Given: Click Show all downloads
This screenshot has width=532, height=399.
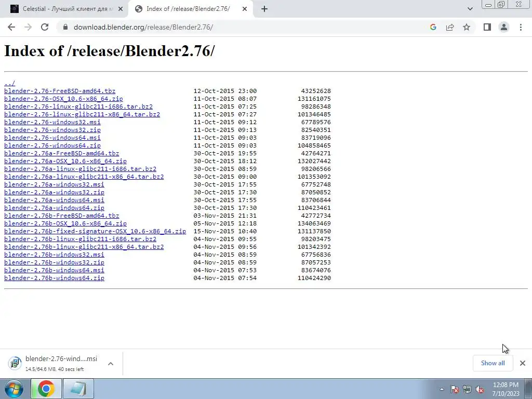Looking at the screenshot, I should click(x=493, y=363).
